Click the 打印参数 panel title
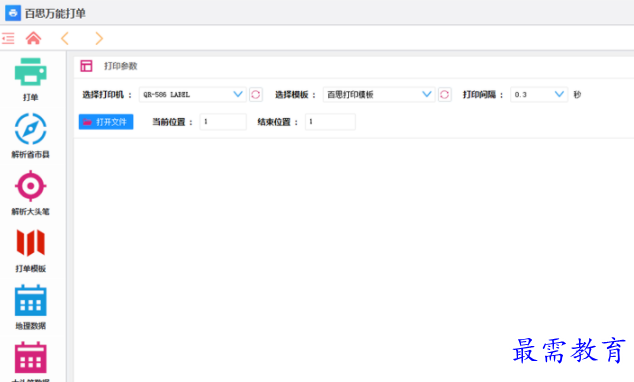The width and height of the screenshot is (634, 382). click(x=120, y=66)
